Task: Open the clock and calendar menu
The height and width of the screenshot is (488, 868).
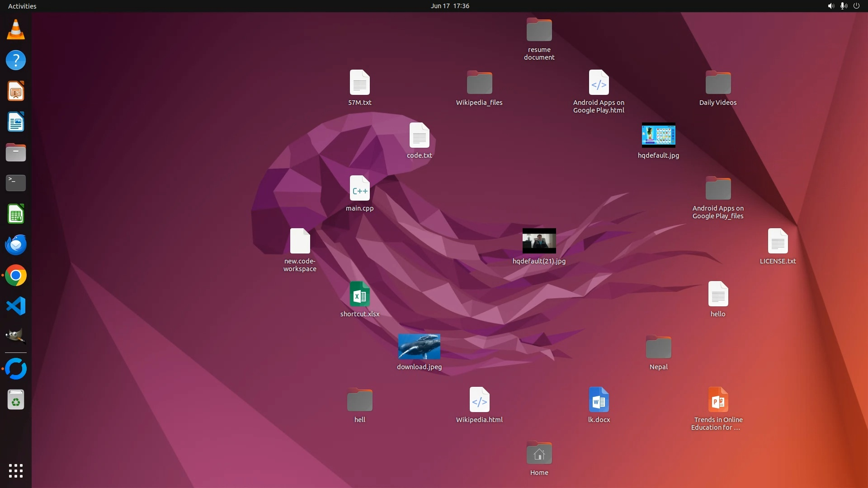Action: point(449,6)
